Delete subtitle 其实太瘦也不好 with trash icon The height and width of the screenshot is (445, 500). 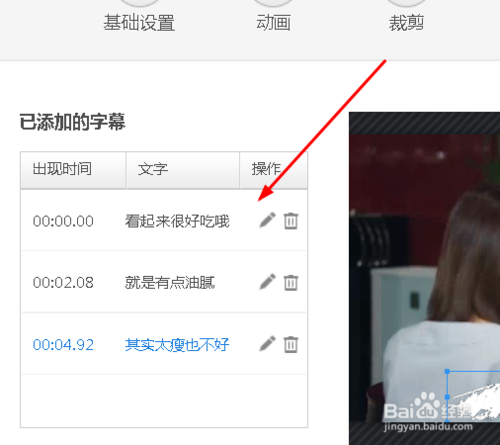pos(291,344)
